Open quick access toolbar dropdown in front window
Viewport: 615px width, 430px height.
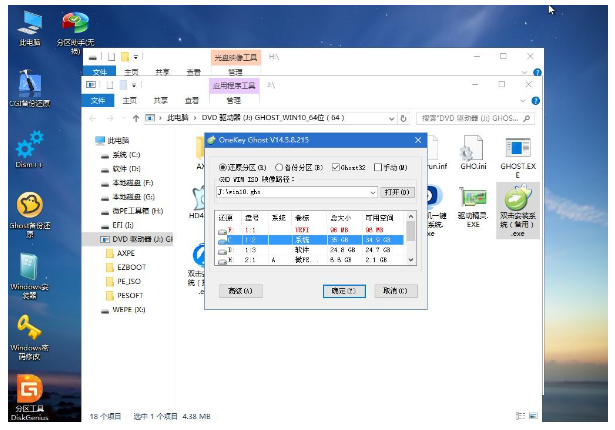(134, 85)
